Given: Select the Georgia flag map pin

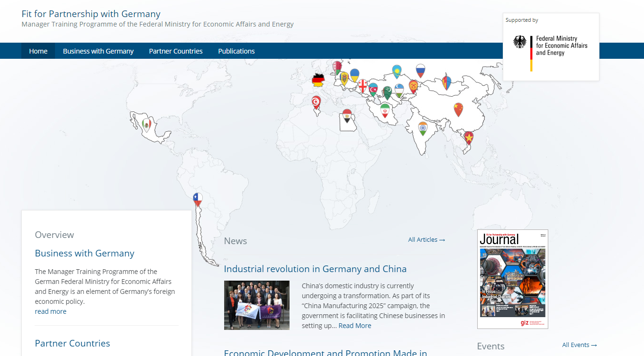Looking at the screenshot, I should [x=363, y=86].
